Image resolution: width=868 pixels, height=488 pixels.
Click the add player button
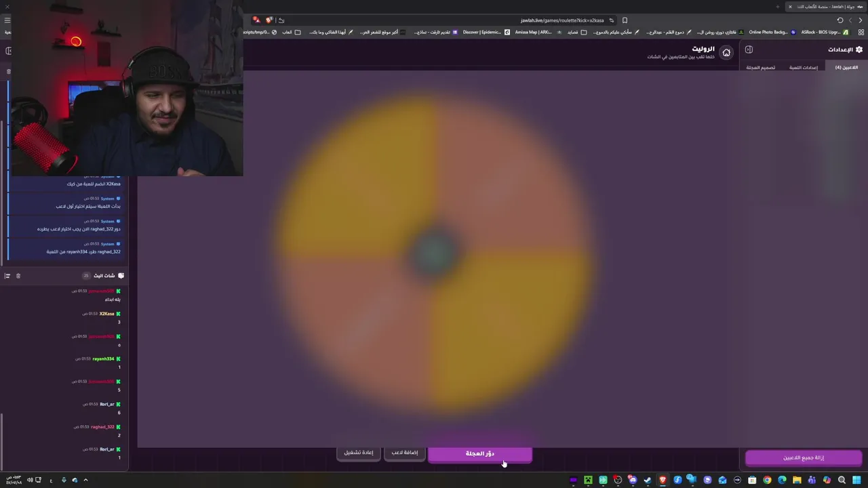(405, 452)
